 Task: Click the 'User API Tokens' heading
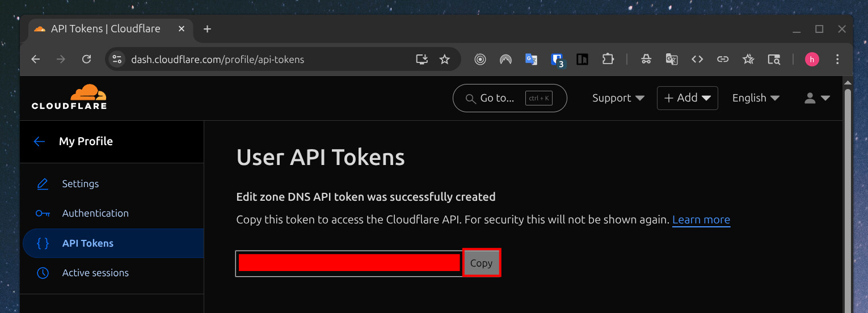(x=321, y=157)
